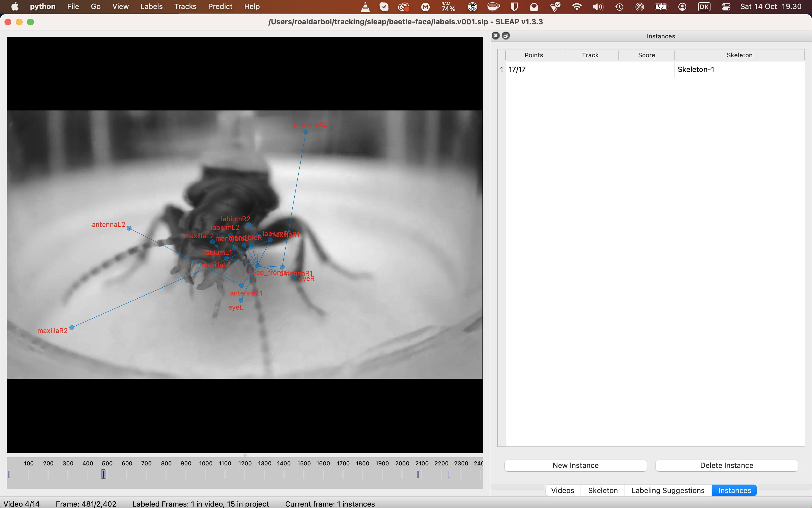Image resolution: width=812 pixels, height=508 pixels.
Task: Click the user account menu bar icon
Action: [682, 7]
